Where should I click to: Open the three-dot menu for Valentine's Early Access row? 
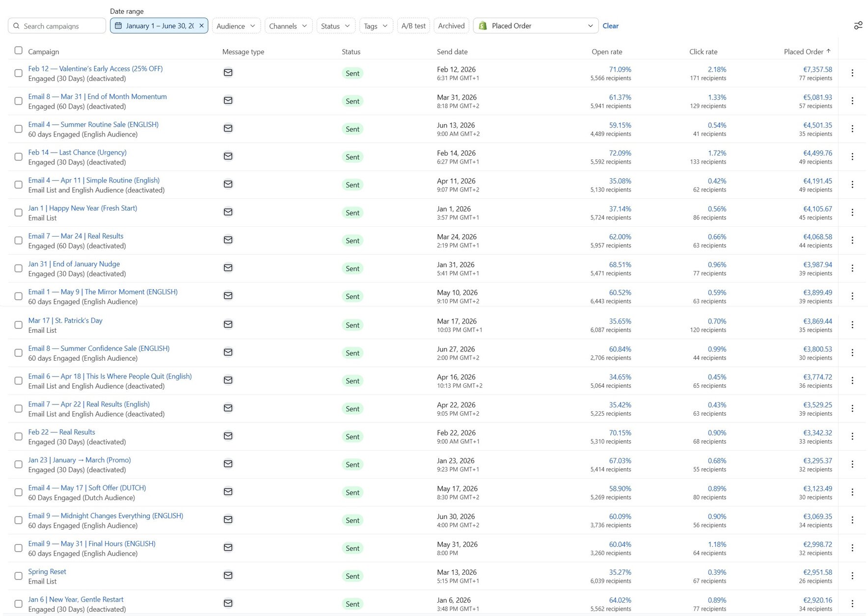pyautogui.click(x=852, y=73)
